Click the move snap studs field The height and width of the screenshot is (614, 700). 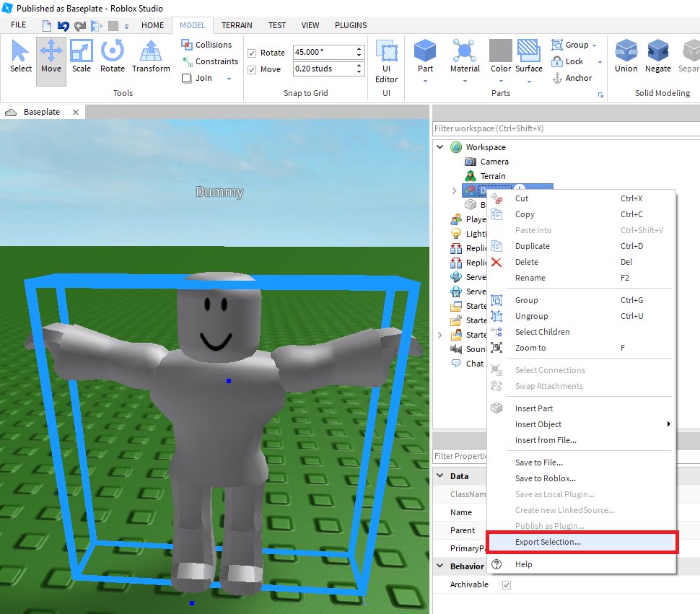point(324,69)
